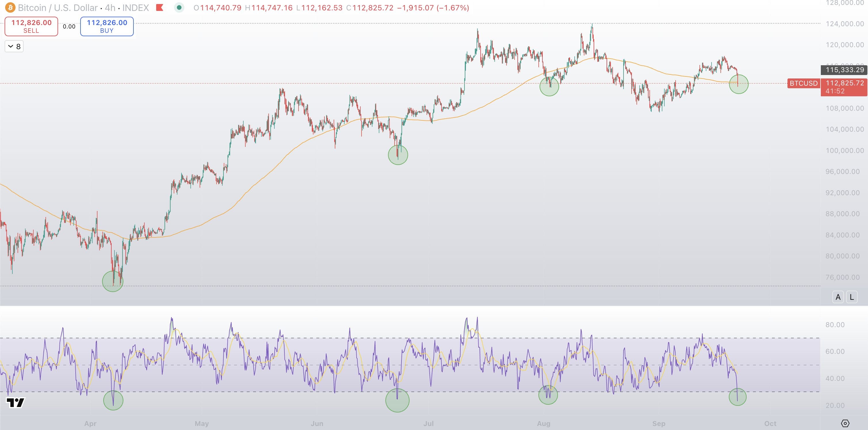Click the TradingView logo
Image resolution: width=868 pixels, height=430 pixels.
pyautogui.click(x=16, y=402)
